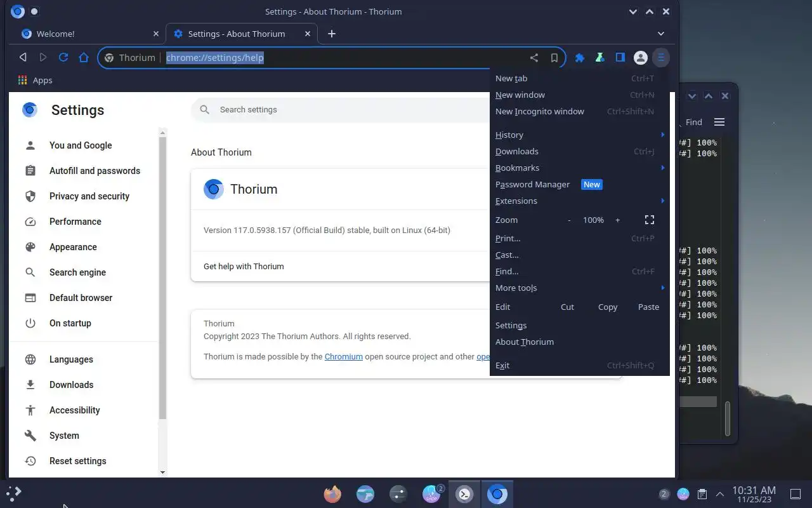Share this page icon in address bar
This screenshot has height=508, width=812.
[x=534, y=58]
